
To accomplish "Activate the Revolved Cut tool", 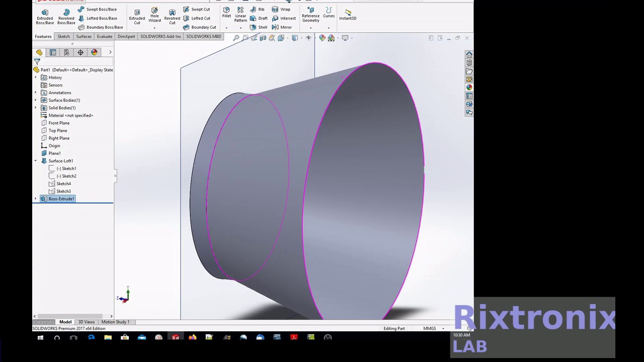I will pyautogui.click(x=172, y=17).
